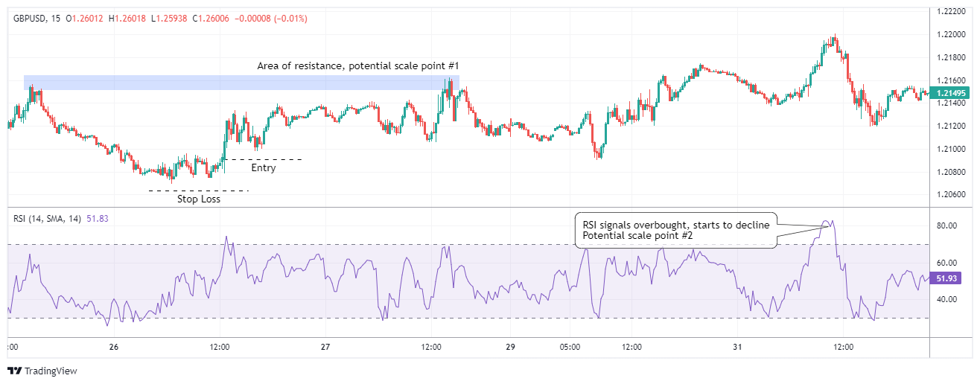Screen dimensions: 980x384
Task: Click the RSI legend value 51.83
Action: click(98, 219)
